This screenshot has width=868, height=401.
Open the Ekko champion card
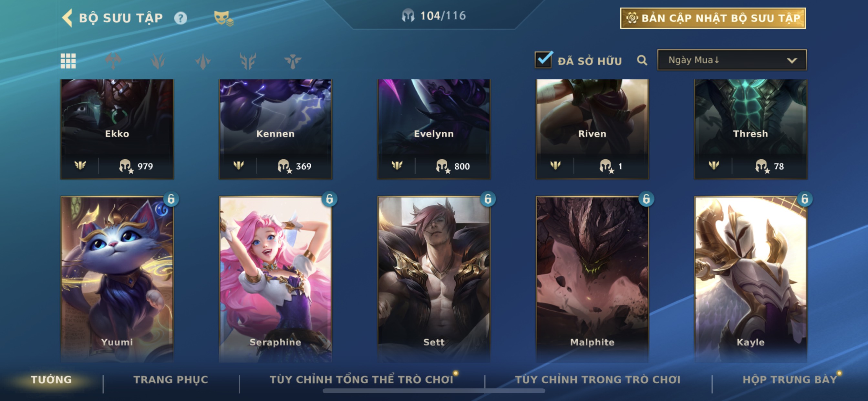pyautogui.click(x=117, y=129)
